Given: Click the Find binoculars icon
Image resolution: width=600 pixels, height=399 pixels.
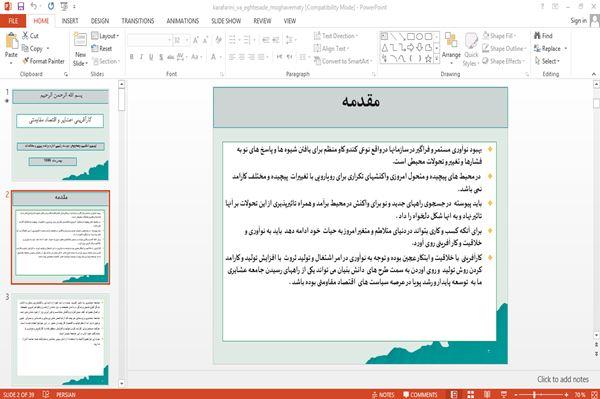Looking at the screenshot, I should [x=537, y=36].
